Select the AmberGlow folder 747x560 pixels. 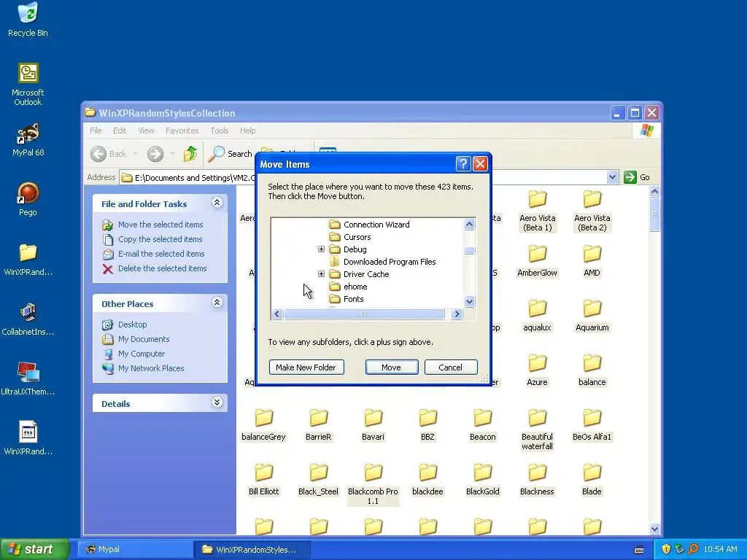[x=538, y=261]
